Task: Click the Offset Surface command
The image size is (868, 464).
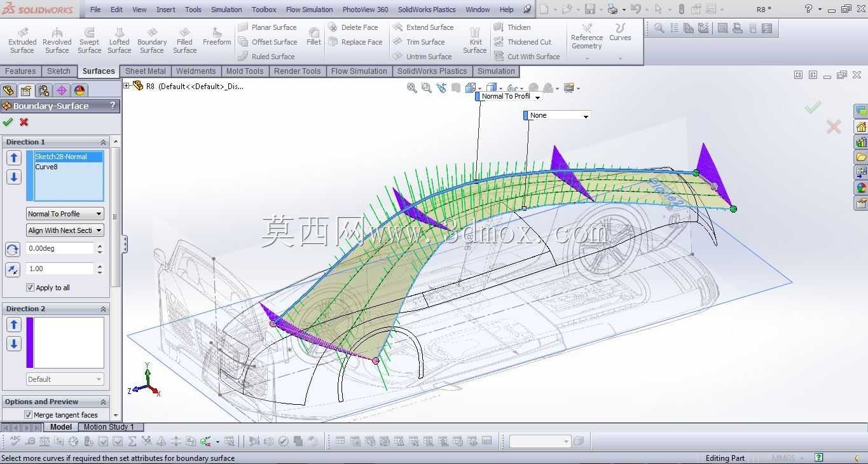Action: pos(267,42)
